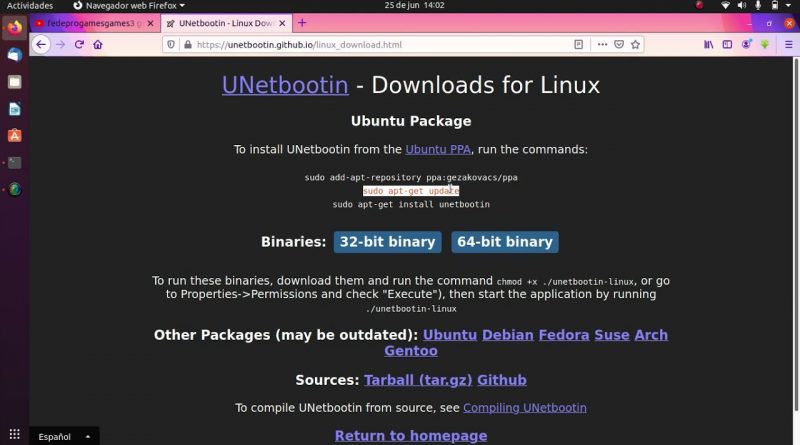Save page to Pocket icon

coord(619,44)
